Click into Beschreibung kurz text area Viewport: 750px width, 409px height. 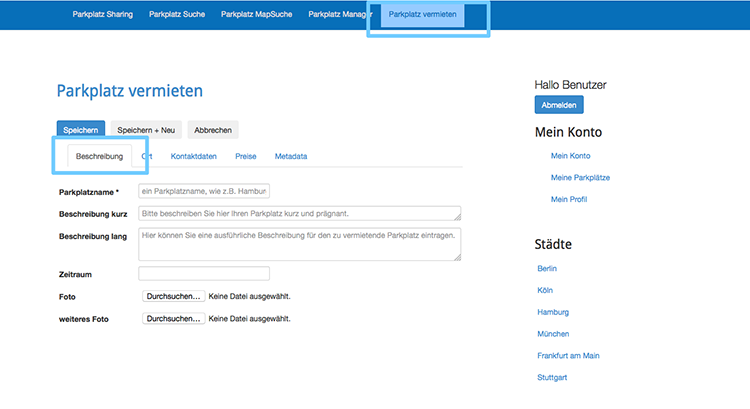point(299,213)
